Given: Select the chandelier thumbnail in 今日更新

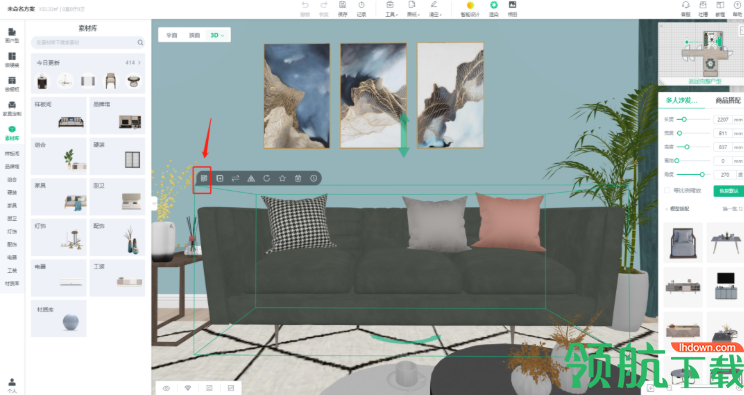Looking at the screenshot, I should [65, 81].
